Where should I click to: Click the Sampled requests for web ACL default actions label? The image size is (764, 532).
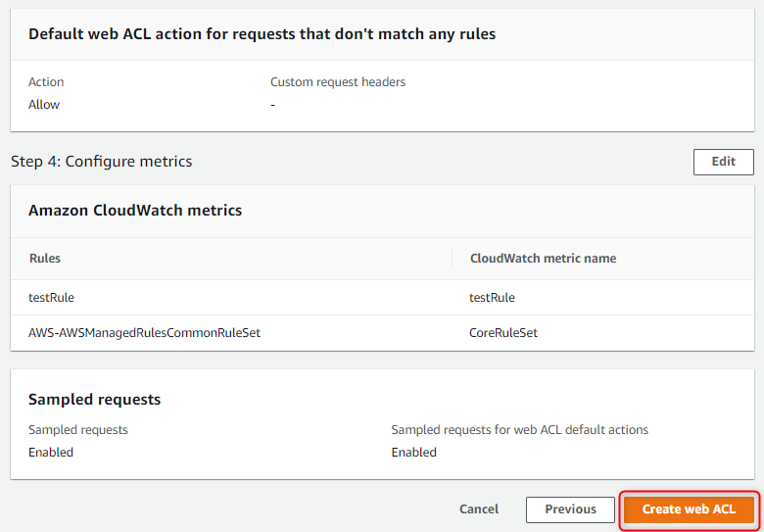pyautogui.click(x=519, y=430)
